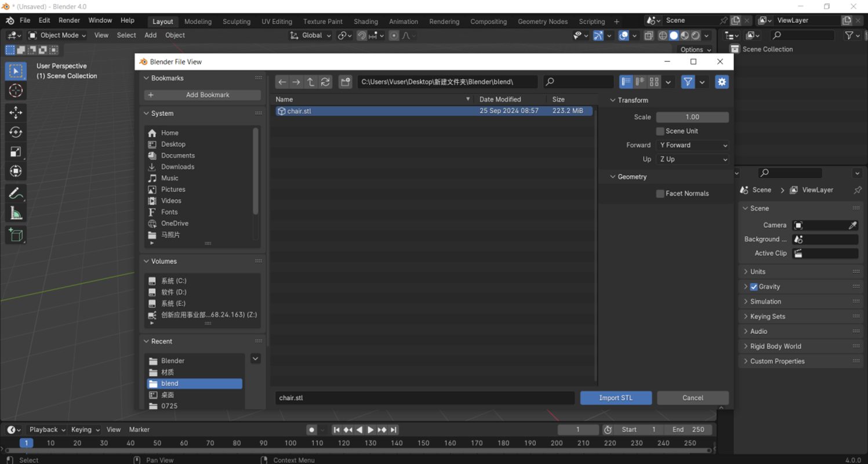Toggle file filtering funnel icon

tap(688, 82)
